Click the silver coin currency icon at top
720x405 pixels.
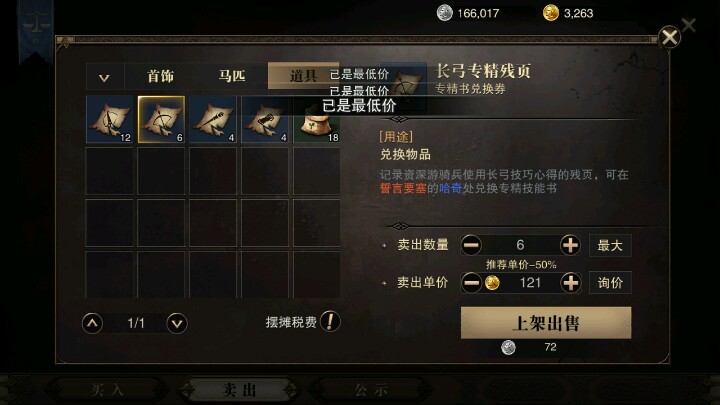[x=444, y=13]
